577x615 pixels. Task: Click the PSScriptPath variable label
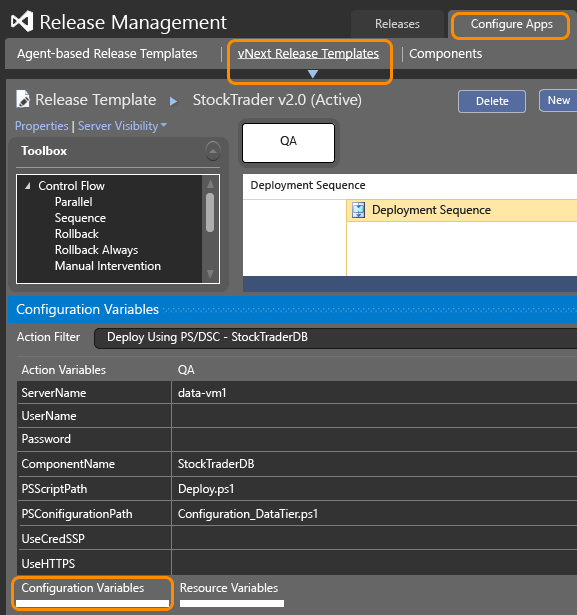tap(55, 489)
